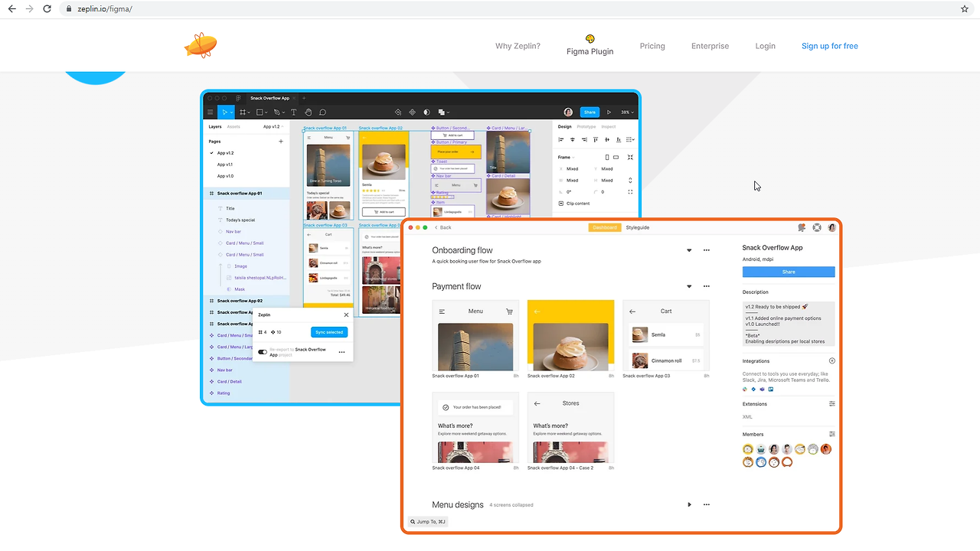
Task: Add an integration with the plus icon
Action: click(x=832, y=360)
